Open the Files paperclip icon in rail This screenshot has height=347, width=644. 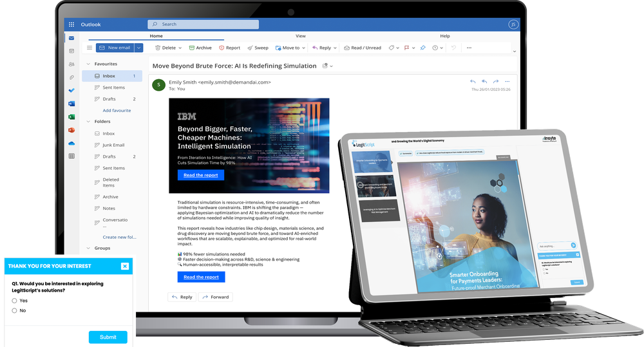pyautogui.click(x=71, y=77)
